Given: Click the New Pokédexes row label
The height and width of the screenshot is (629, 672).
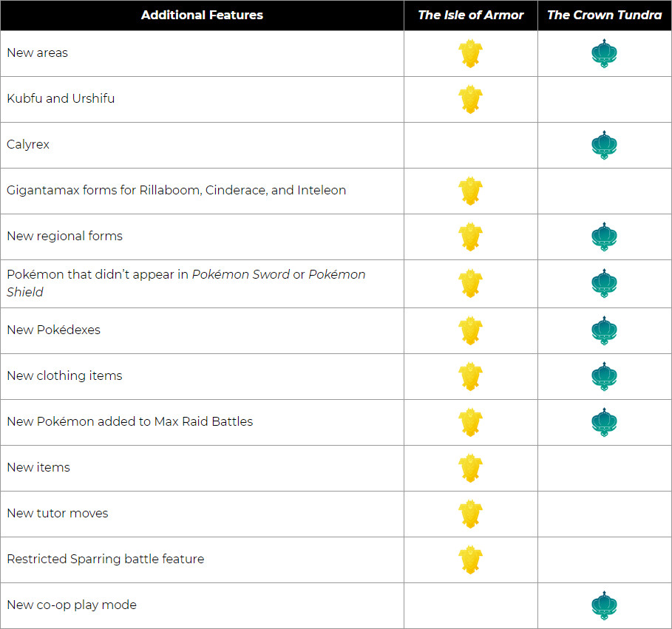Looking at the screenshot, I should point(53,330).
